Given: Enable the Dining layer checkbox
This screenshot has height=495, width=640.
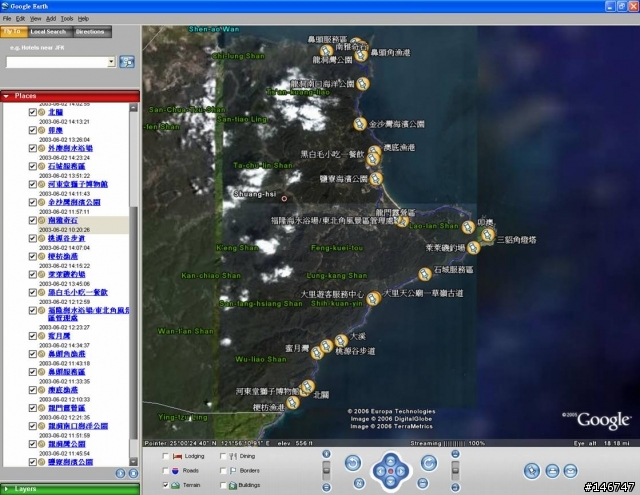Looking at the screenshot, I should [223, 456].
